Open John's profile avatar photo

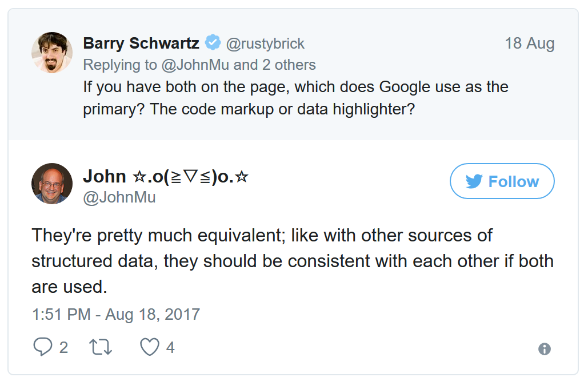pyautogui.click(x=51, y=183)
